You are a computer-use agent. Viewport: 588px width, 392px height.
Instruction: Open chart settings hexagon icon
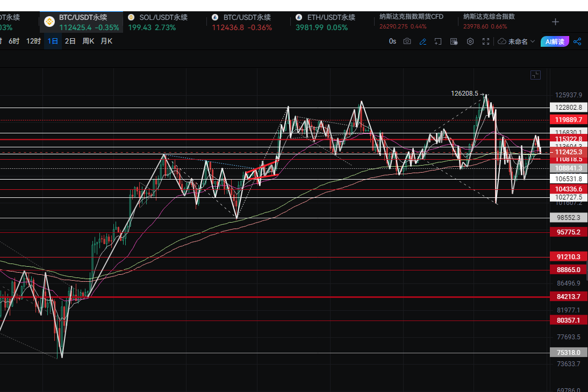click(470, 41)
